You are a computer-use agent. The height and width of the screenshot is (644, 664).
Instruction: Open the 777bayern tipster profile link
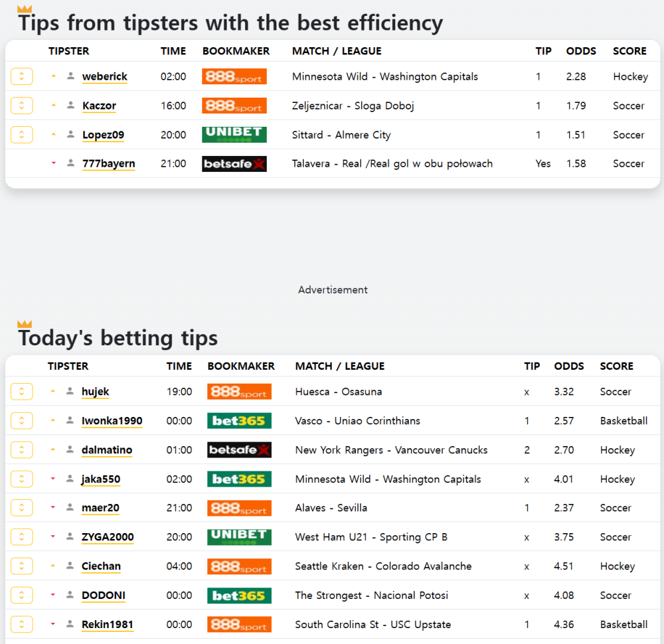click(x=109, y=164)
